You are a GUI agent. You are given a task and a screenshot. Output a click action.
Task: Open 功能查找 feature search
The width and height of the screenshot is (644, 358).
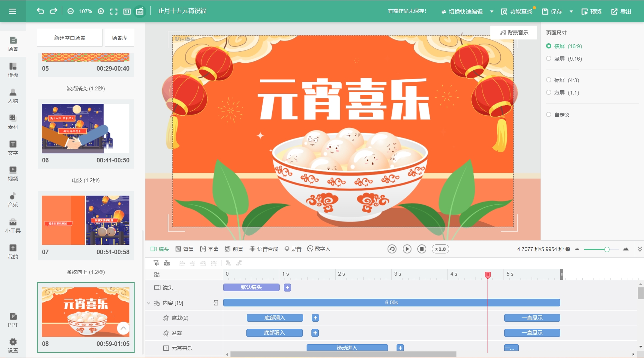coord(517,11)
